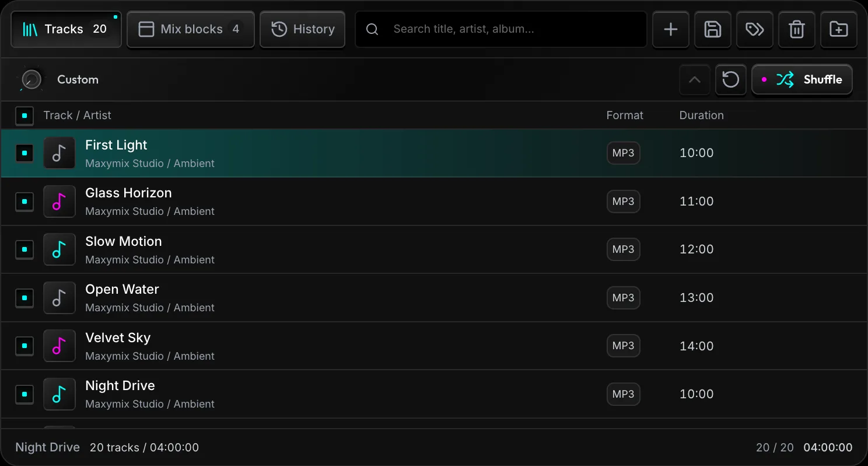Screen dimensions: 868x466
Task: Toggle the Glass Horizon row checkbox
Action: tap(24, 201)
